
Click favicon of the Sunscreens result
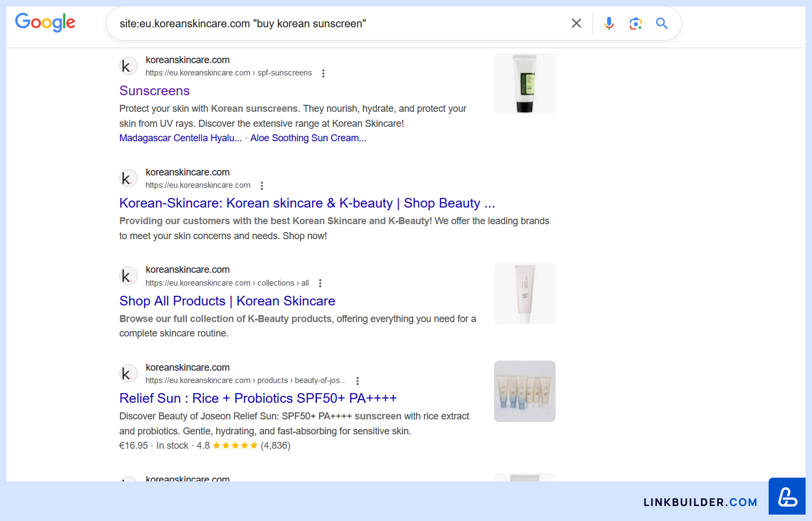[128, 66]
